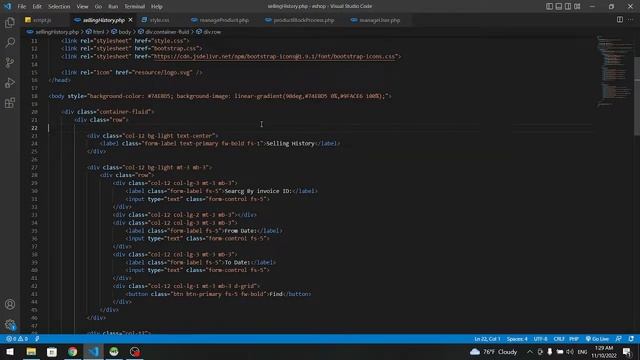Open the Extensions view

(x=10, y=102)
